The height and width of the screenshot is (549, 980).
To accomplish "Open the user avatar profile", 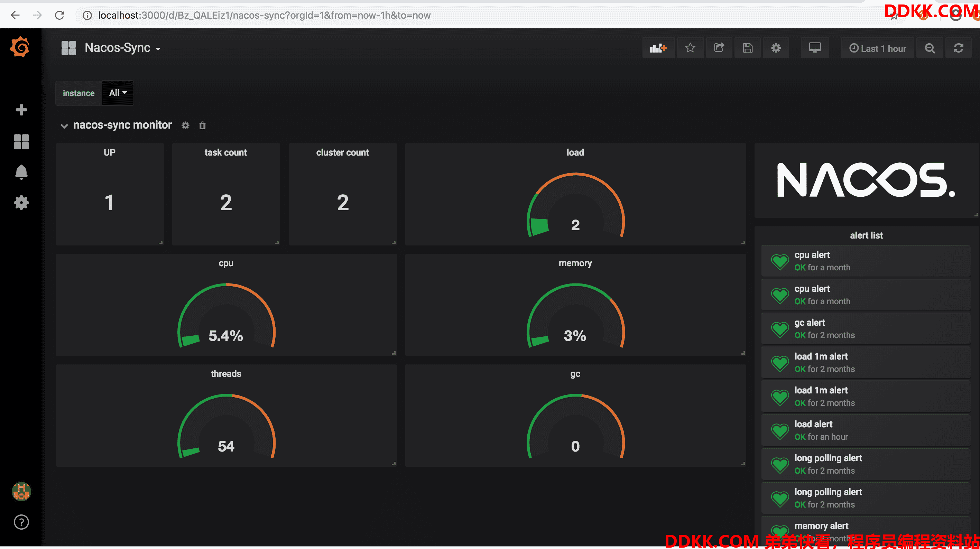I will [21, 492].
